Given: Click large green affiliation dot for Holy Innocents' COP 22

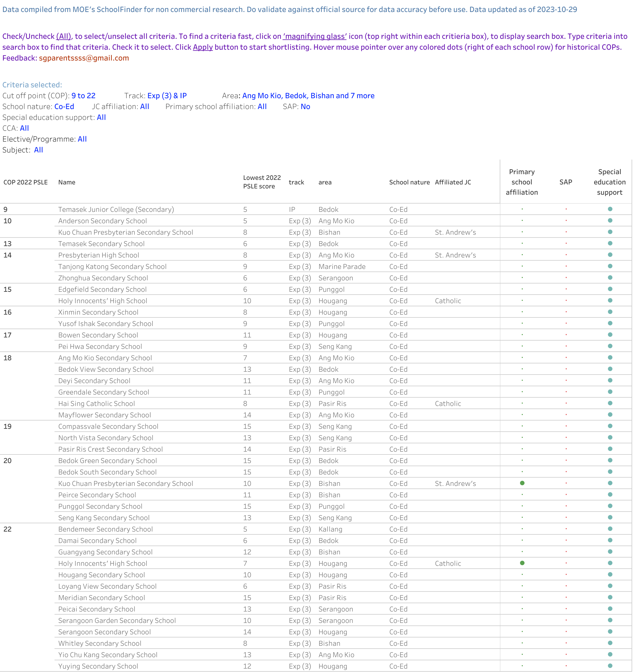Looking at the screenshot, I should (522, 563).
